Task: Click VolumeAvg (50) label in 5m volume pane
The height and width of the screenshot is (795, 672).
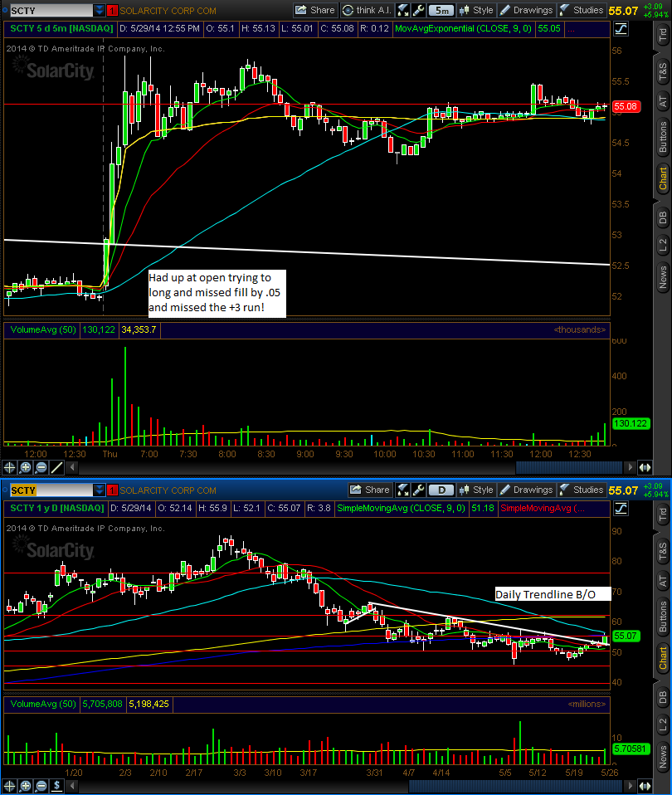Action: [x=43, y=330]
